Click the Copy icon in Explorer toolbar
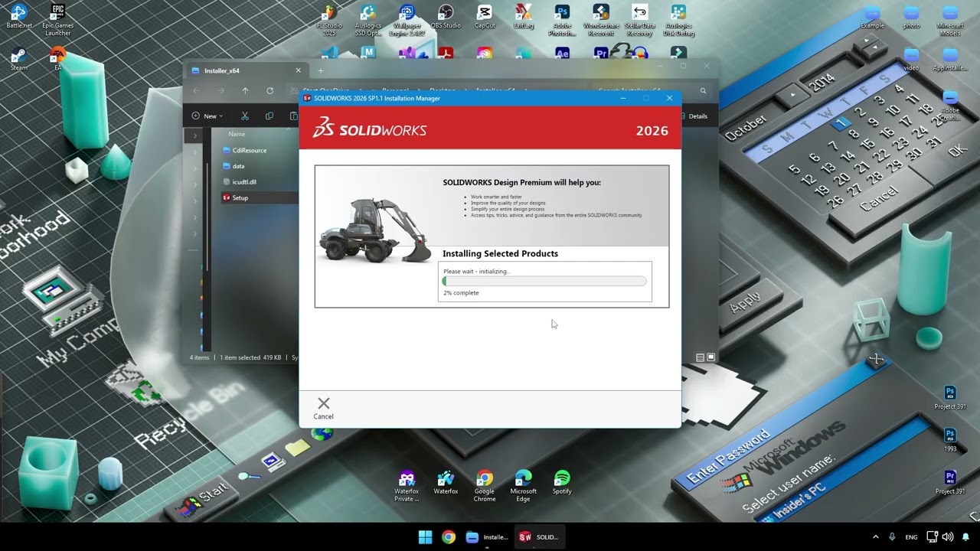This screenshot has height=551, width=980. 269,116
